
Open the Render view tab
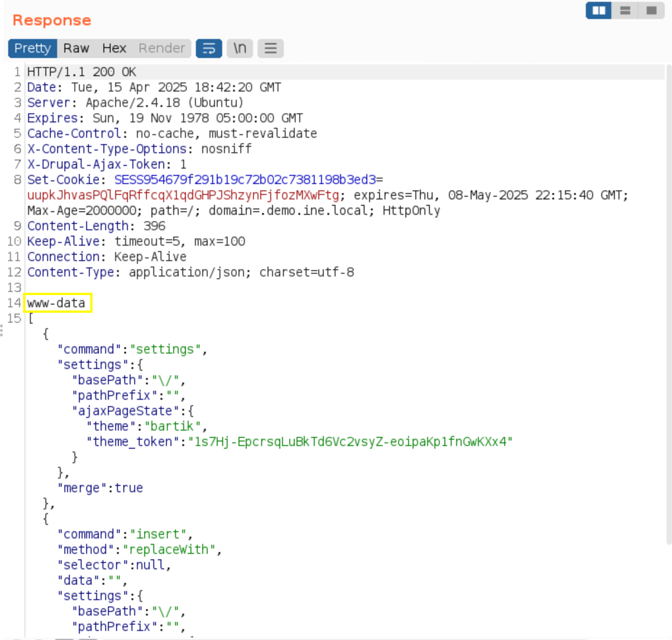(x=161, y=48)
